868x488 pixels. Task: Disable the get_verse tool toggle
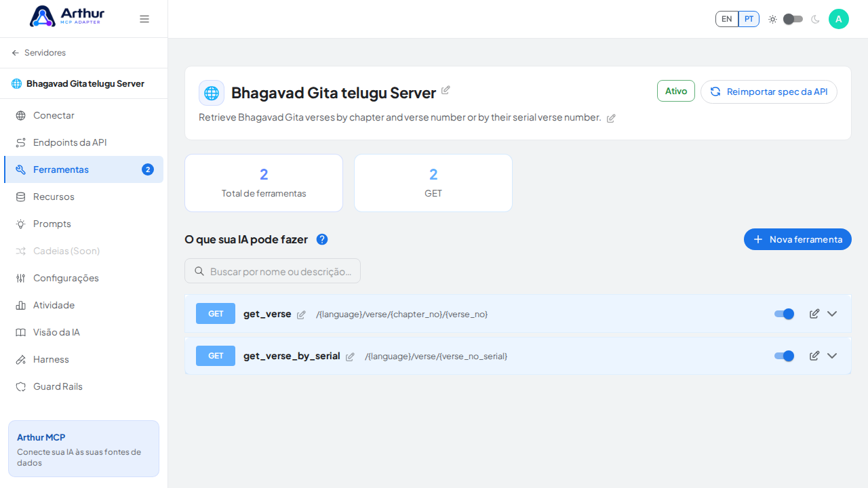(784, 314)
